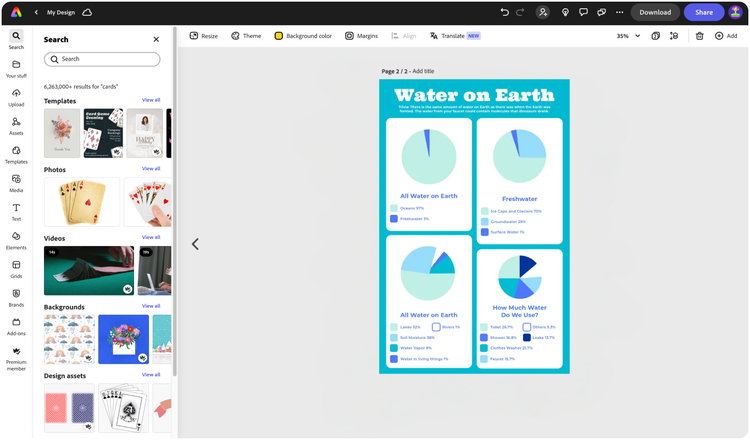This screenshot has height=440, width=750.
Task: Click the Resize toolbar option
Action: click(204, 36)
